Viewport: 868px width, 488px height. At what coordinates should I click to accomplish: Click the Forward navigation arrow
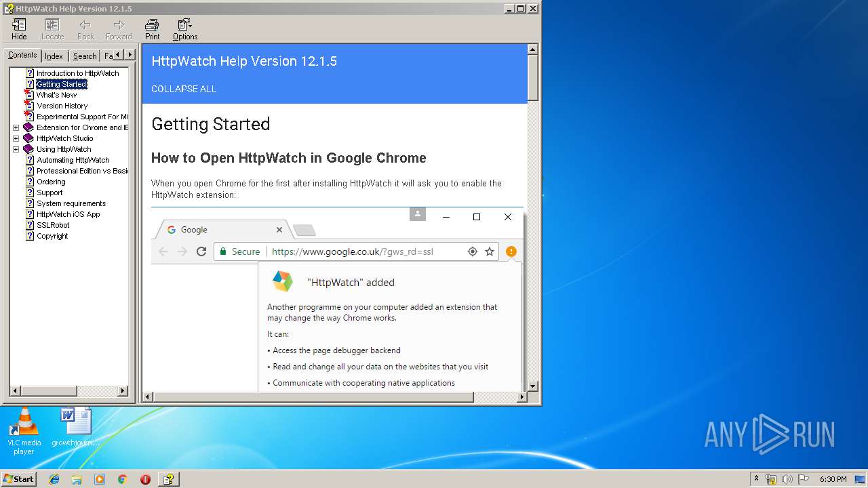[x=119, y=29]
